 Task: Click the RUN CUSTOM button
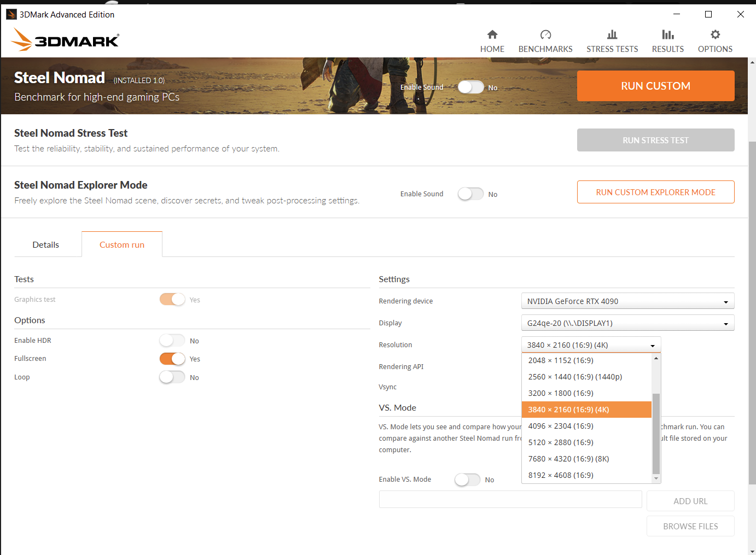(x=655, y=86)
